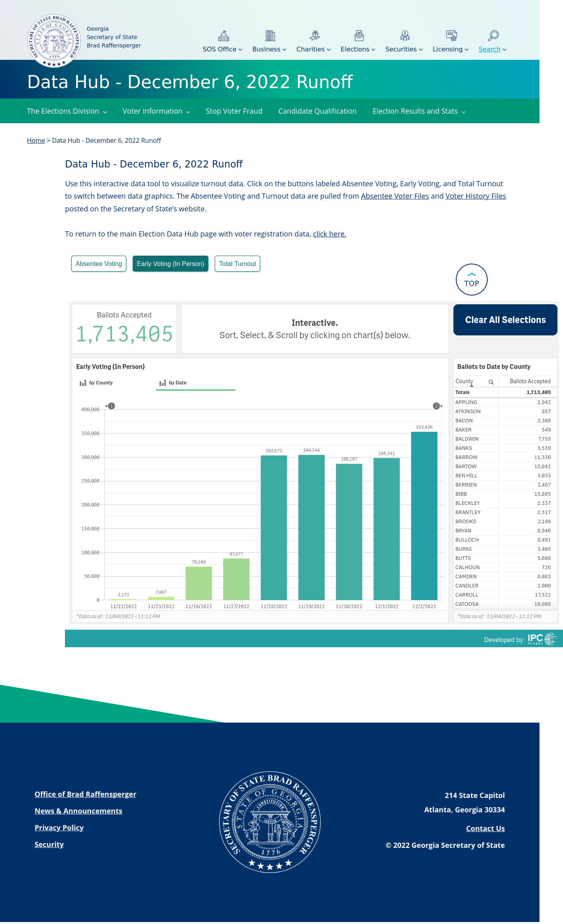Screen dimensions: 563x924
Task: Click the Charities hand icon
Action: (315, 36)
